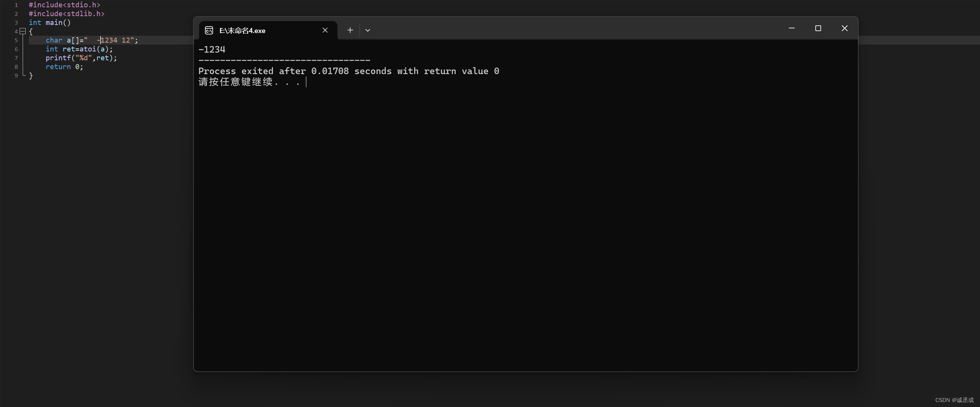980x407 pixels.
Task: Select line number 6 in the gutter
Action: pyautogui.click(x=16, y=49)
